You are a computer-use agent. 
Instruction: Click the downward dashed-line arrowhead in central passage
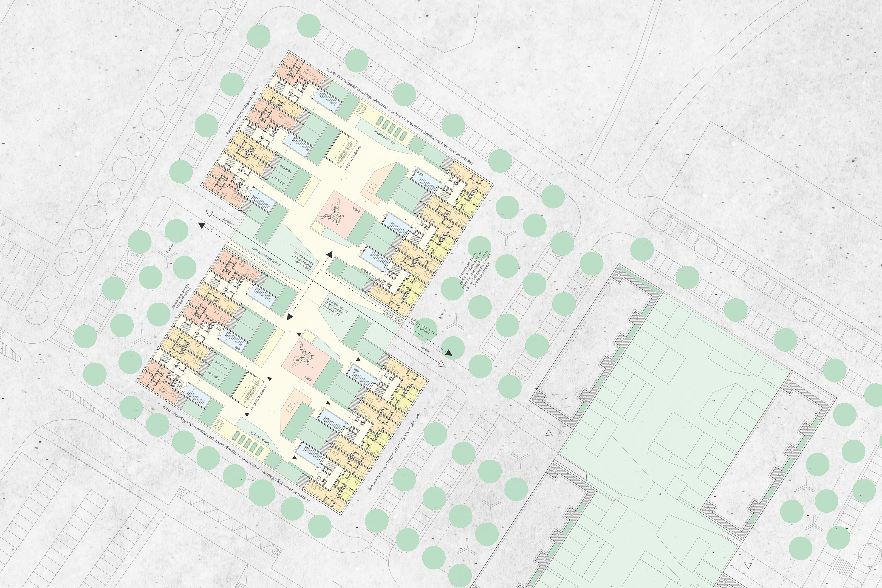pyautogui.click(x=289, y=317)
